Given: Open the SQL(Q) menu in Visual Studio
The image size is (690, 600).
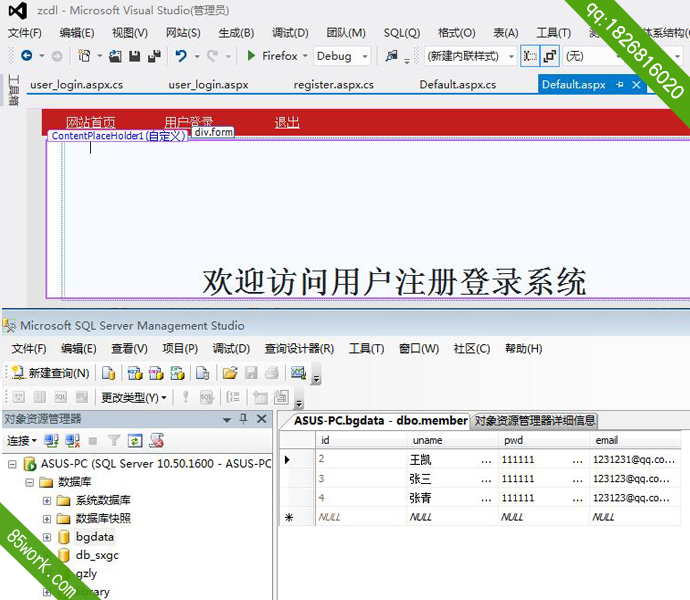Looking at the screenshot, I should [402, 33].
